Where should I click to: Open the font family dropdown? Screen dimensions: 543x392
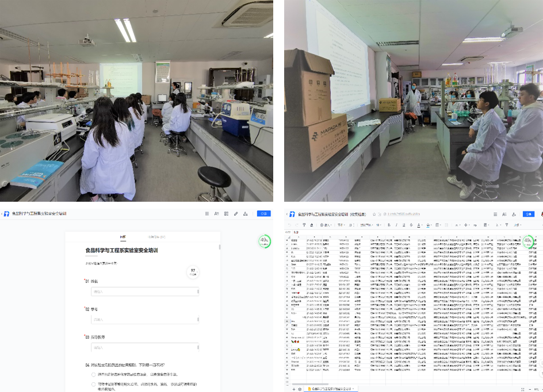pos(367,225)
